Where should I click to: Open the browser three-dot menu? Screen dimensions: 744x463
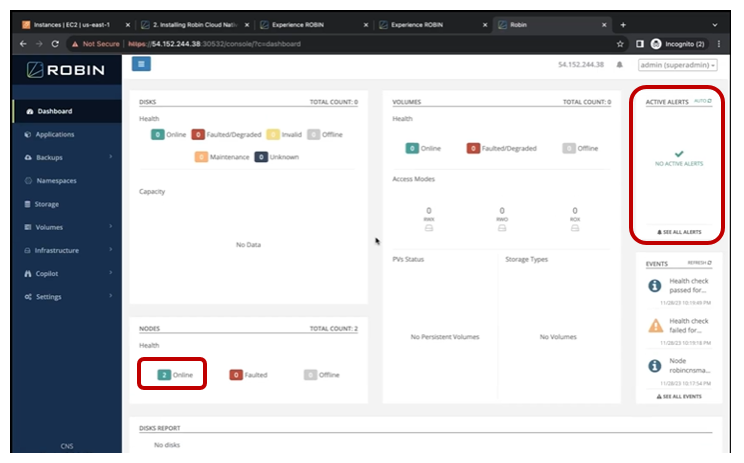[719, 44]
